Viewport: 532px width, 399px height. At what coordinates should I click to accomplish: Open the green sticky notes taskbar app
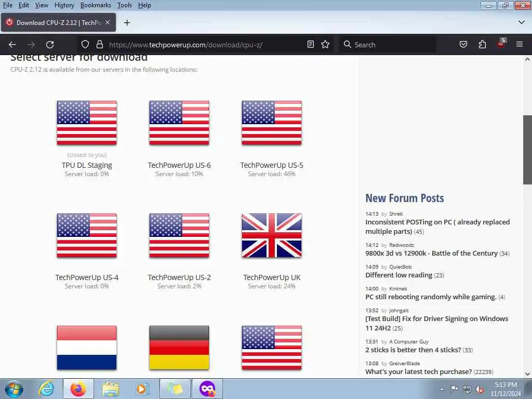coord(175,389)
